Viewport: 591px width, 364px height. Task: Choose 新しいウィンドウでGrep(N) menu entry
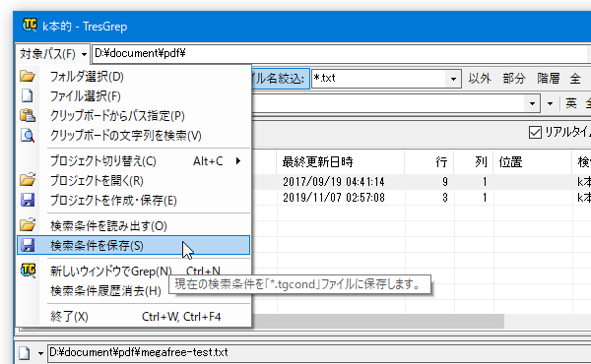click(x=134, y=271)
